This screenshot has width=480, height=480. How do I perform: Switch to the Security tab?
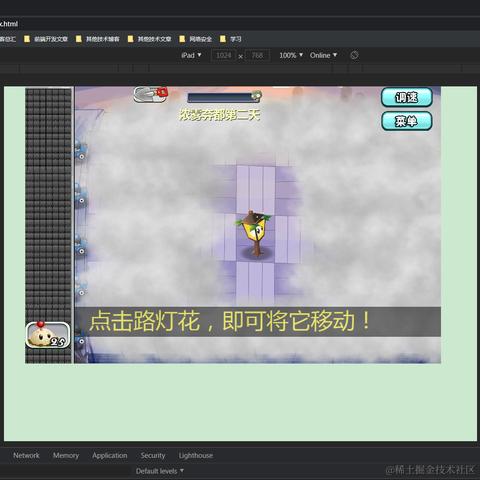point(153,455)
